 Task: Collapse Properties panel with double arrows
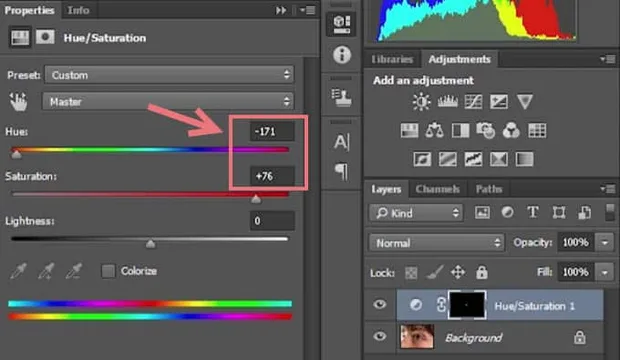click(281, 10)
